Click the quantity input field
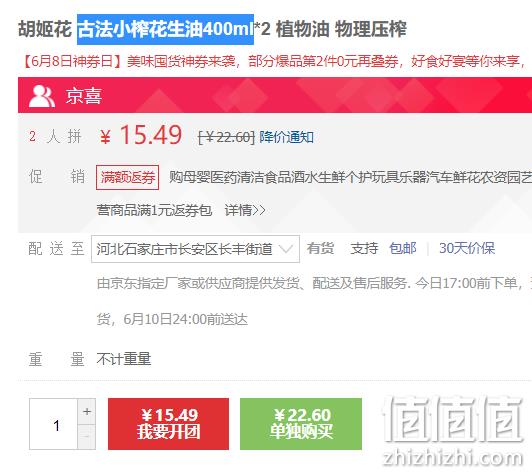Viewport: 532px width, 475px height. pyautogui.click(x=54, y=424)
